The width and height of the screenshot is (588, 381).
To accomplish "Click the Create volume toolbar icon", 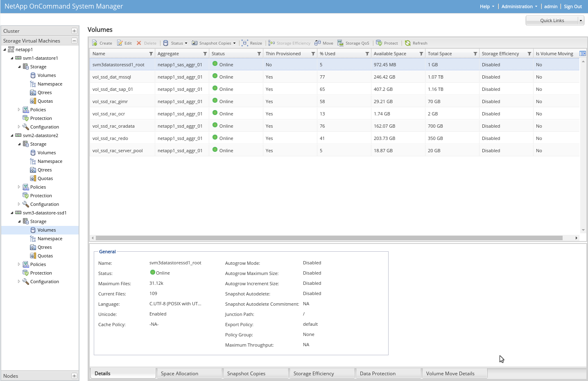I will point(95,43).
